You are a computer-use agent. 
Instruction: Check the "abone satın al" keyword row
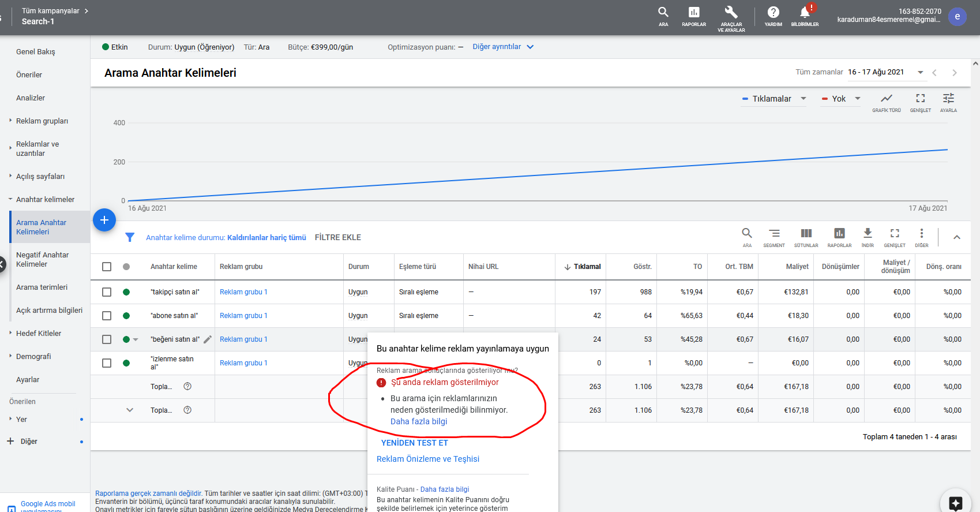(x=107, y=316)
